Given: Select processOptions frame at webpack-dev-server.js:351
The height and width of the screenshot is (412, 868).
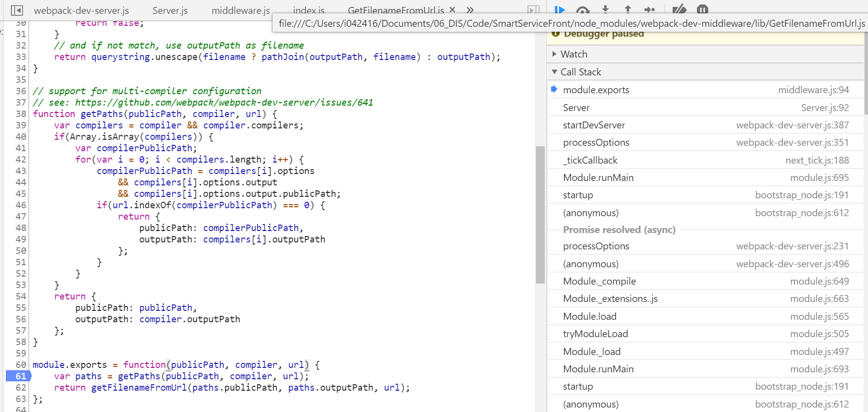Looking at the screenshot, I should (705, 142).
